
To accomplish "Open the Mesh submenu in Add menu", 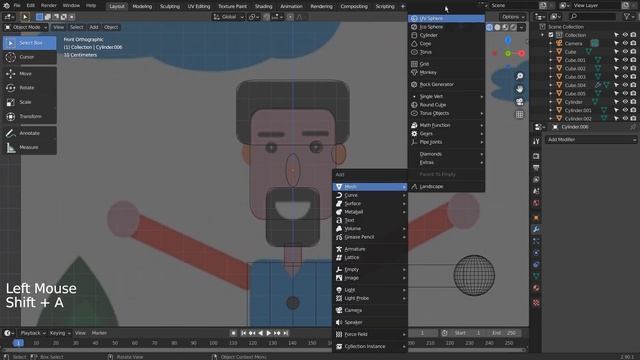I will [x=370, y=187].
